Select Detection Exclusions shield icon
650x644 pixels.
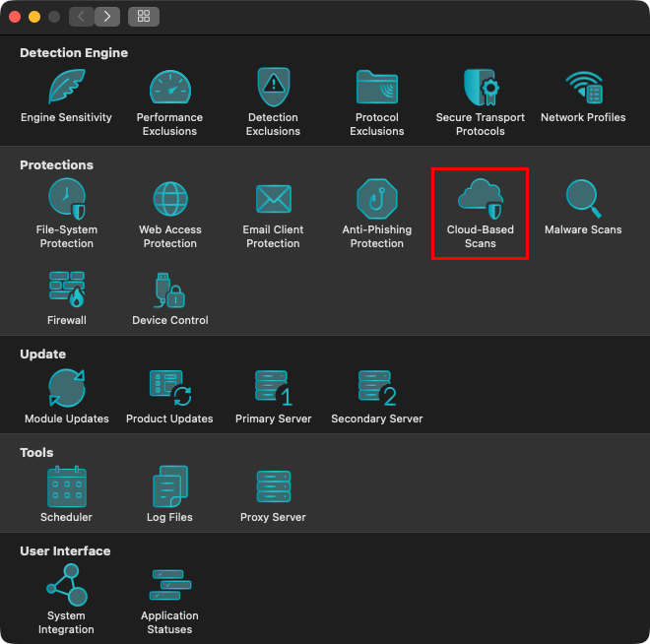[273, 88]
